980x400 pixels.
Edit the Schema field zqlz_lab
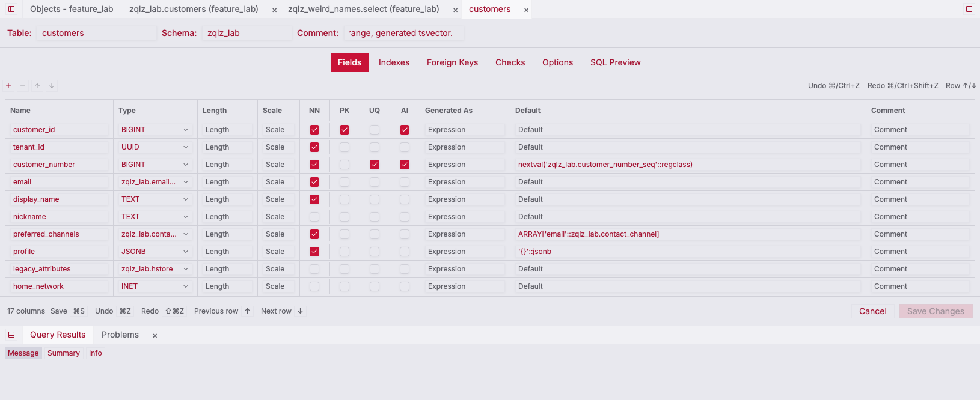[x=247, y=33]
